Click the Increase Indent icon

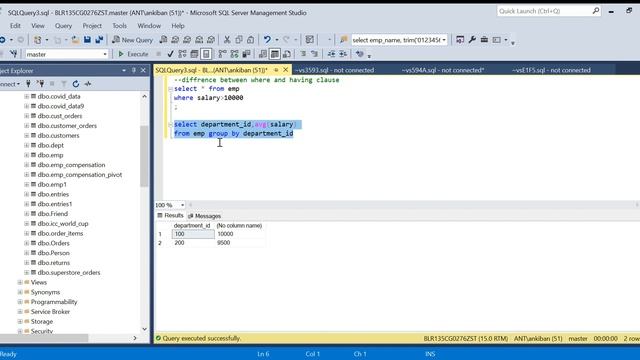click(343, 54)
